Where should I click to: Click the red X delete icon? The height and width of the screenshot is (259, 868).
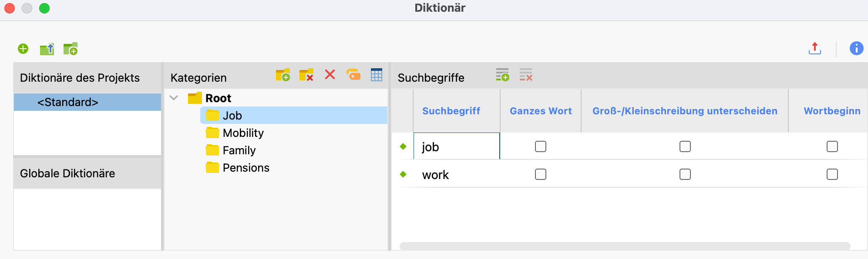330,75
